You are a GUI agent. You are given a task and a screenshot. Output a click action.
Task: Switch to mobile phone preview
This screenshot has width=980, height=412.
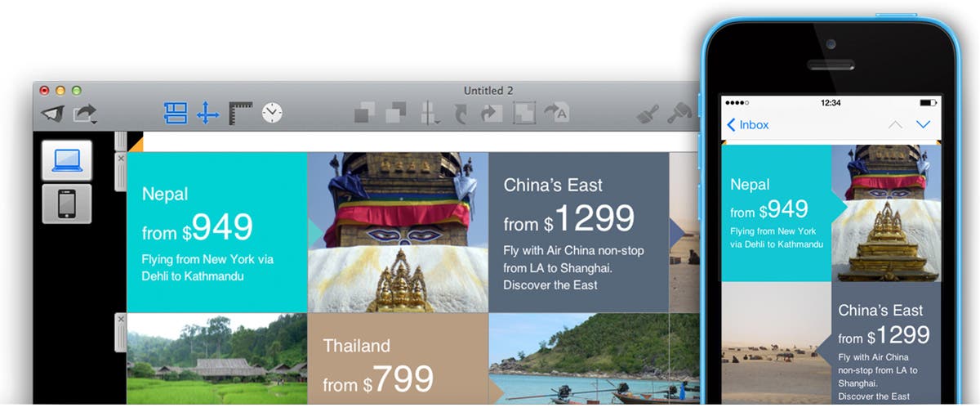point(67,204)
